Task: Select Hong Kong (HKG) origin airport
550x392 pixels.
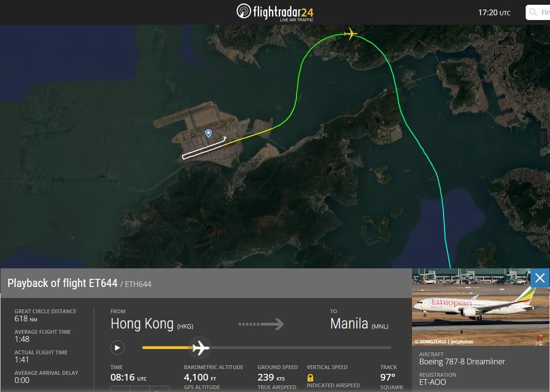Action: 152,324
